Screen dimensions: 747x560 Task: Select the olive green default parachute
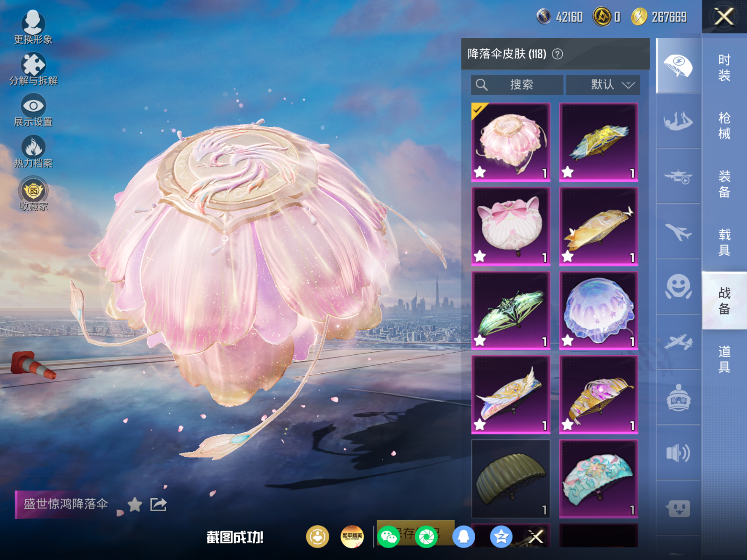pyautogui.click(x=511, y=479)
